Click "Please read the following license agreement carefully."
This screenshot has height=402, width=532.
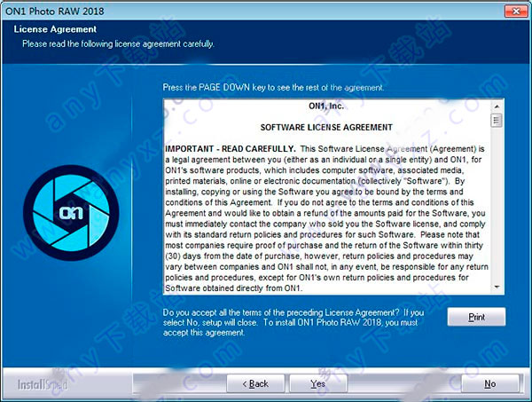(x=118, y=43)
